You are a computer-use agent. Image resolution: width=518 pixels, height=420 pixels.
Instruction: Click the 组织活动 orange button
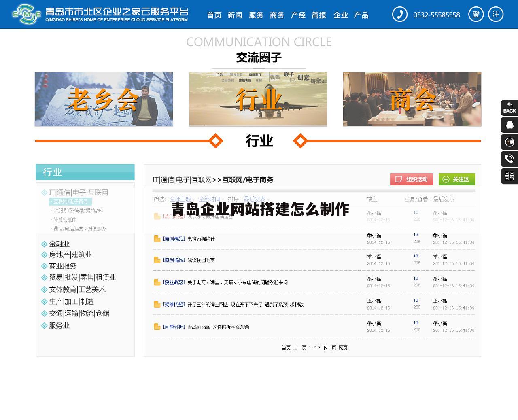tap(412, 179)
